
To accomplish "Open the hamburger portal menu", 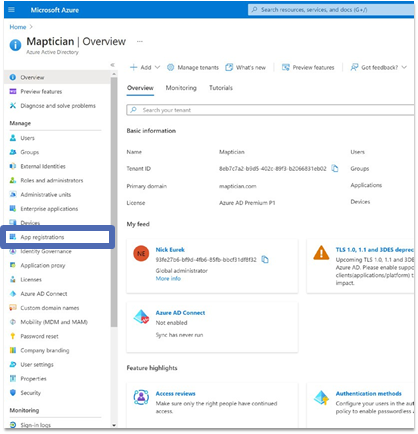I will coord(12,10).
